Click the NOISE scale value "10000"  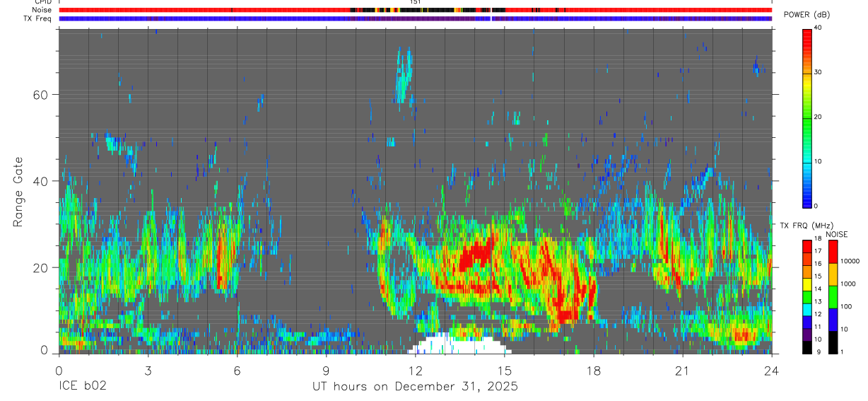pos(850,261)
